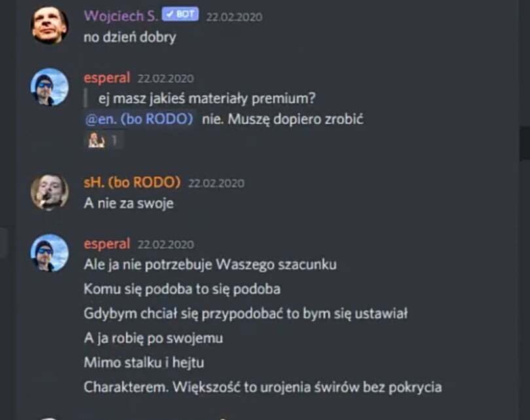Open esperal avatar beside the premium materials reply
The image size is (530, 420).
[49, 87]
